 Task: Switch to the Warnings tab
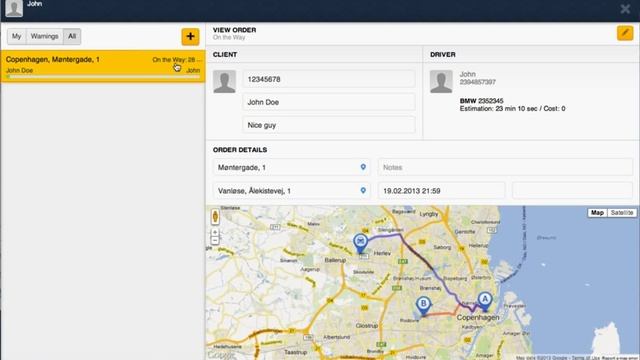point(44,36)
